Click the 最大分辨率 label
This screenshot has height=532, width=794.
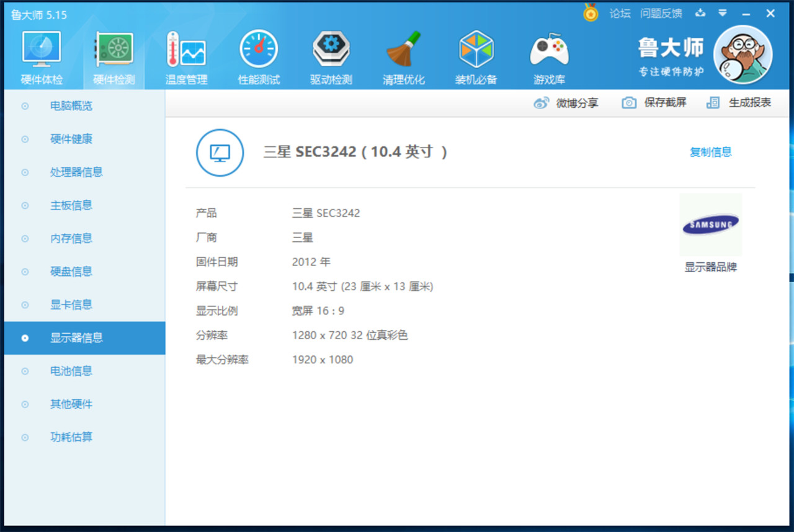[222, 360]
